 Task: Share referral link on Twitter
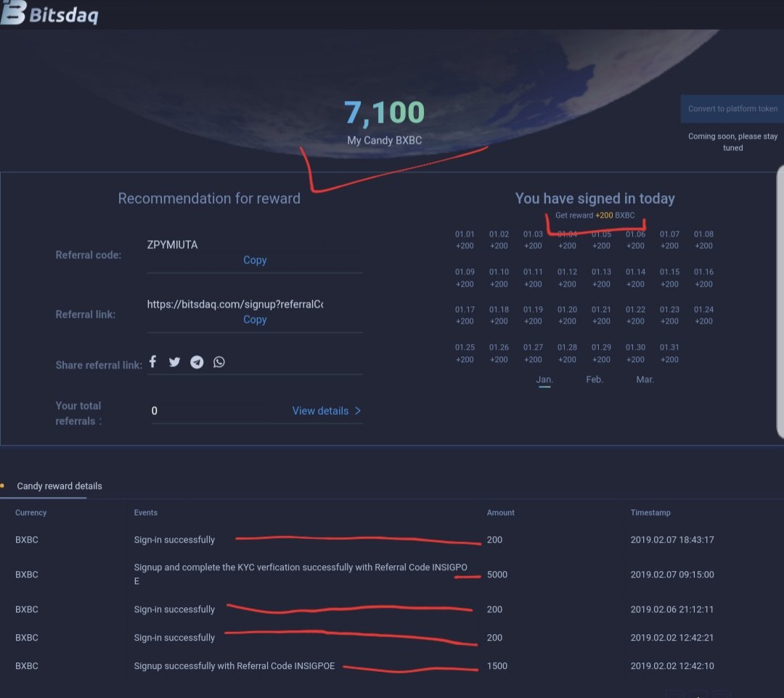pos(174,362)
